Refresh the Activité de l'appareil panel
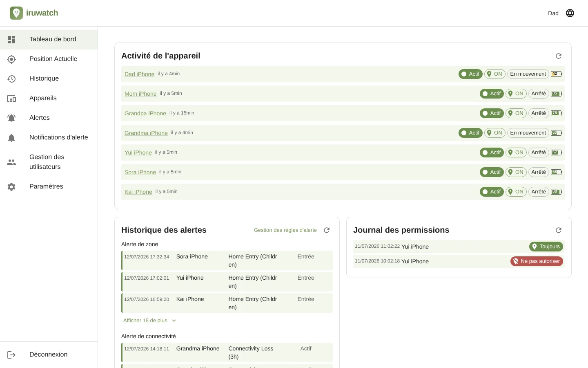The height and width of the screenshot is (368, 588). click(559, 56)
